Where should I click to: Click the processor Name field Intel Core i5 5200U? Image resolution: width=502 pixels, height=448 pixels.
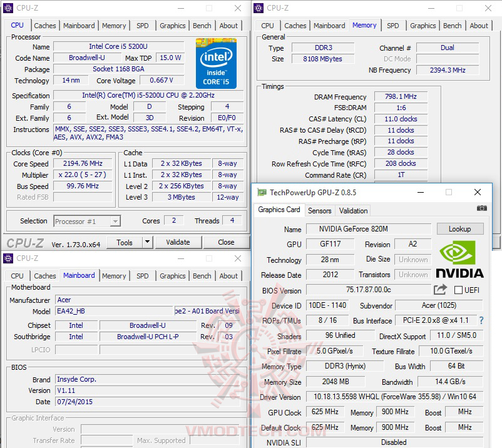tap(118, 46)
